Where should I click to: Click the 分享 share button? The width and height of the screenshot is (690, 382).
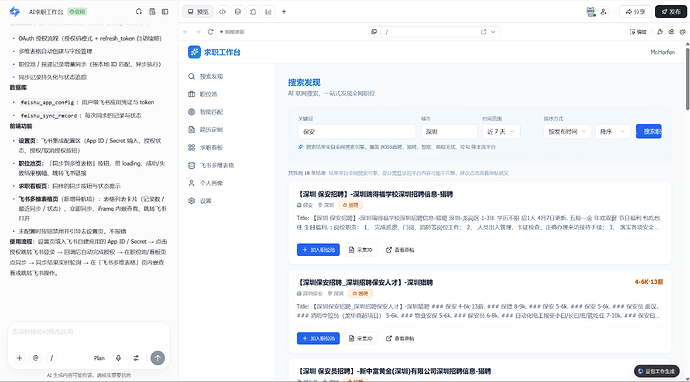(635, 12)
